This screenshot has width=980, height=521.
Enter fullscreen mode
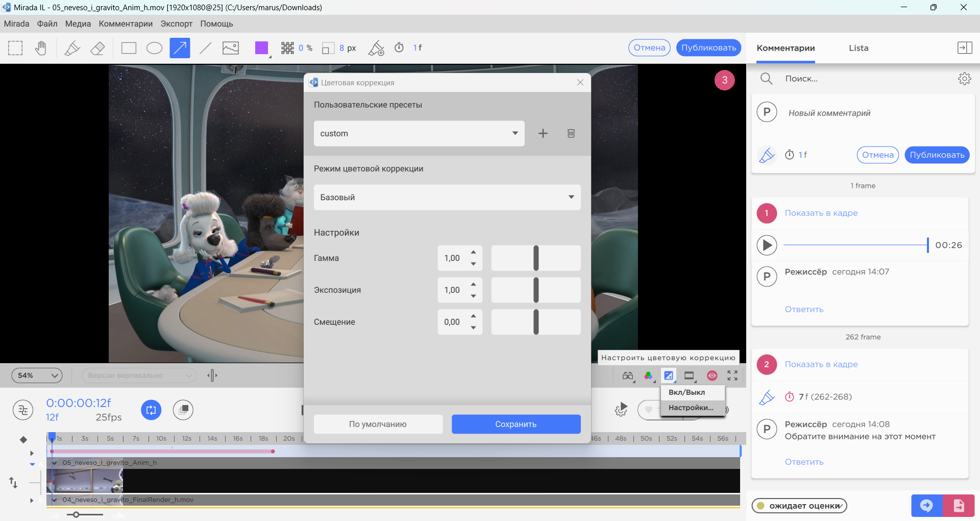pos(732,376)
